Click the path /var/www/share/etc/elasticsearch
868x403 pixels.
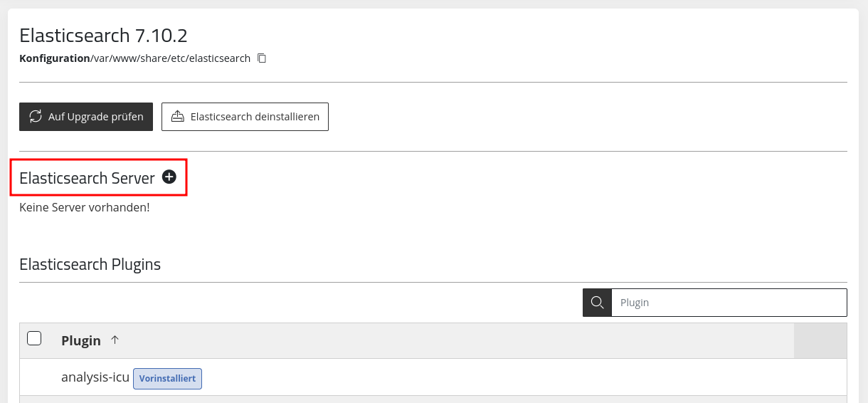170,58
